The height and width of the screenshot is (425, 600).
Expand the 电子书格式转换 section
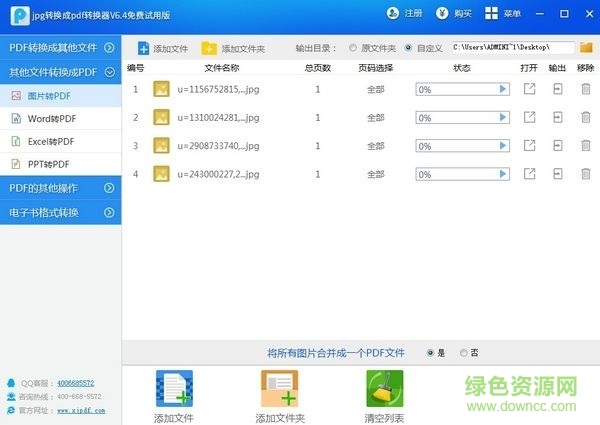tap(60, 212)
